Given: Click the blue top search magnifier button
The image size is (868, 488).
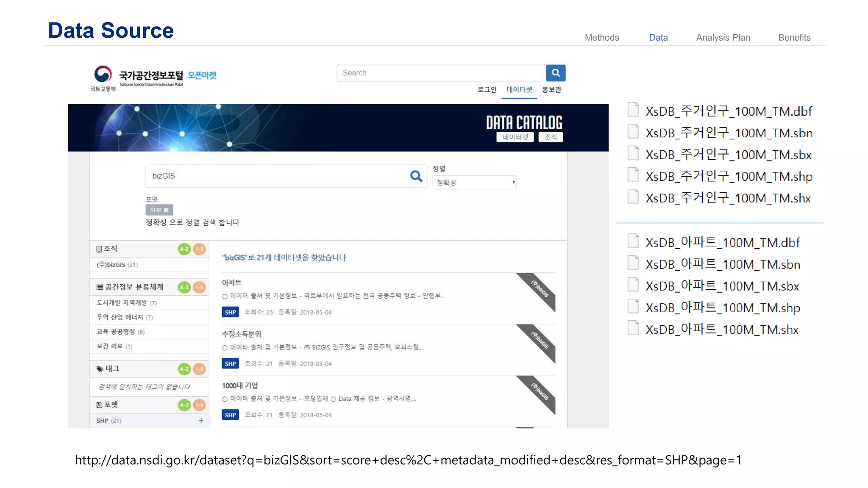Looking at the screenshot, I should click(x=555, y=73).
